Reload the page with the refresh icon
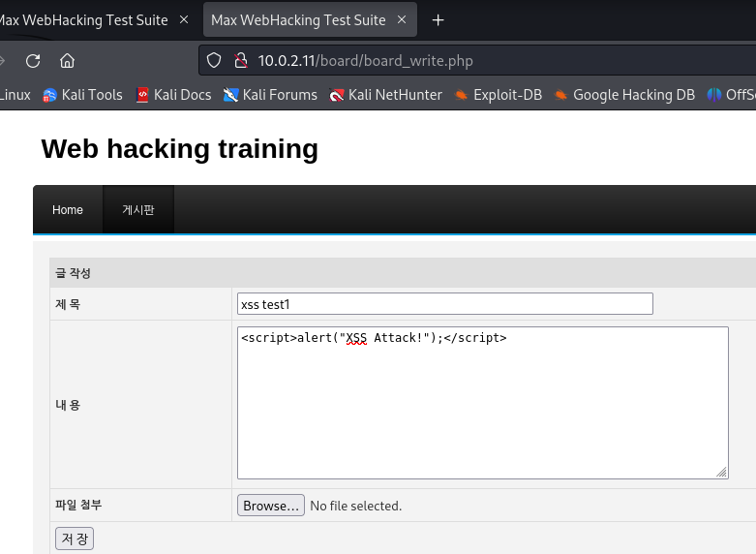The height and width of the screenshot is (554, 756). pos(33,61)
